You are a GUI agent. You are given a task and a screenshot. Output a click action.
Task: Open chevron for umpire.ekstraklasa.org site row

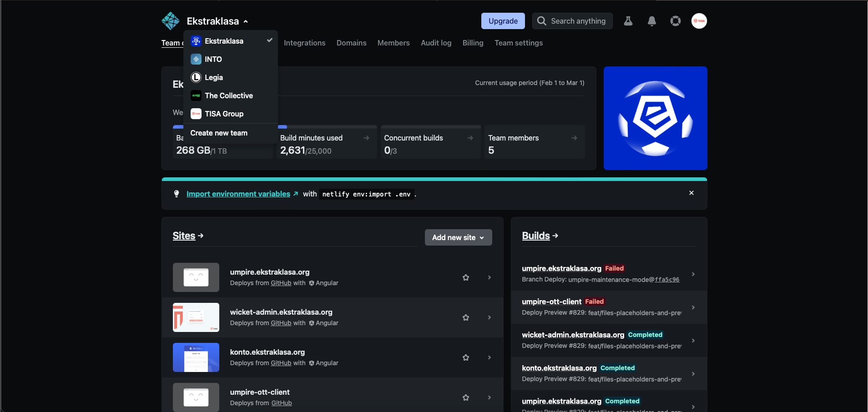point(490,277)
